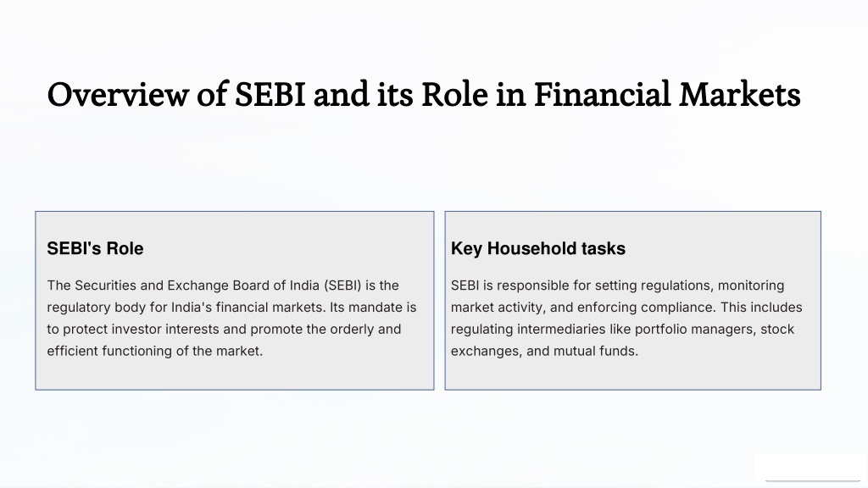Click the gray bar under the white box

coord(813,481)
